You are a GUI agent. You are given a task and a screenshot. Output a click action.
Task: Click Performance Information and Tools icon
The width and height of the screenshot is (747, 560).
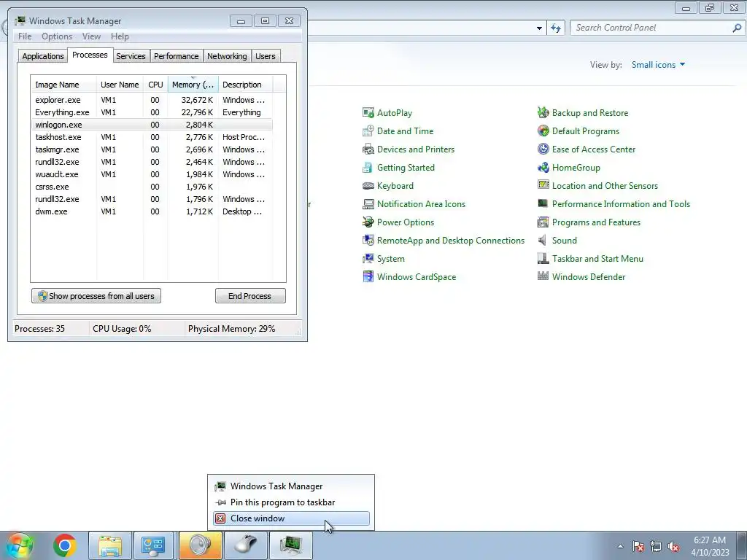543,204
